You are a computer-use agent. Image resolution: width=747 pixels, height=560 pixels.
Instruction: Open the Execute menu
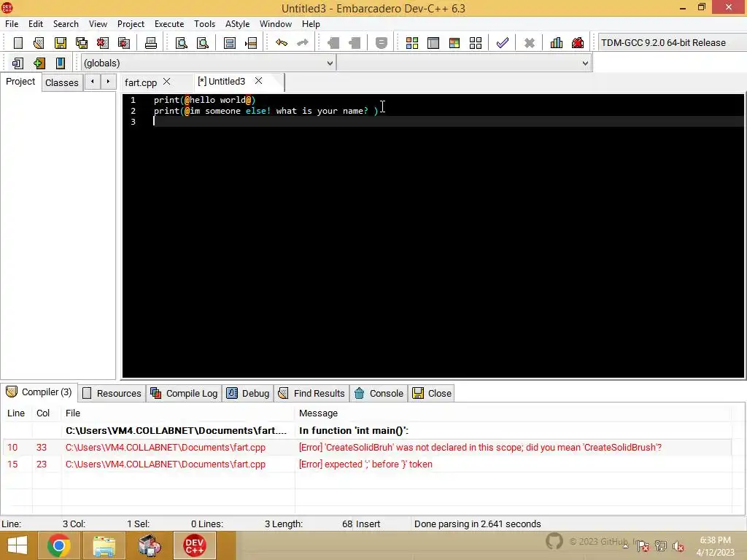point(169,24)
